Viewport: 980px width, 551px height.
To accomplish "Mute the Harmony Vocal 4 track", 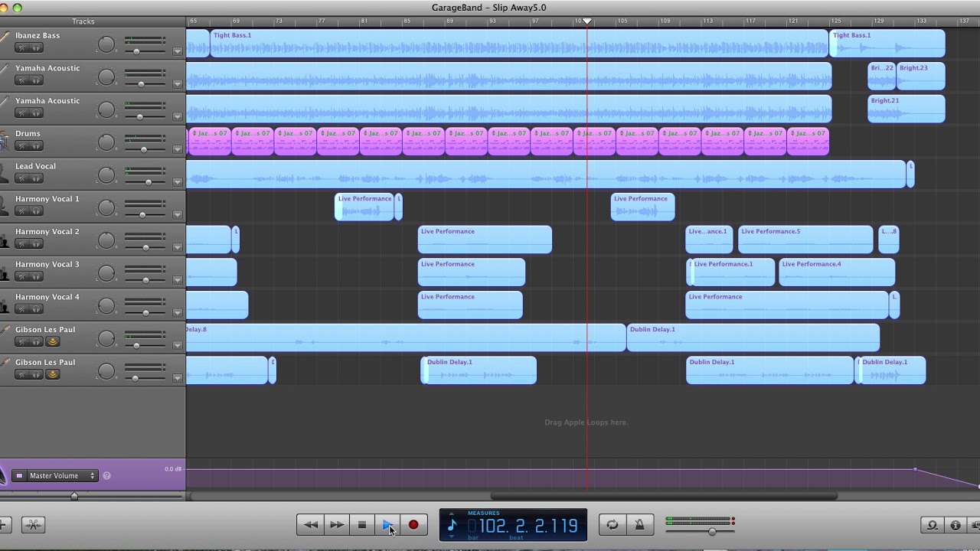I will [x=21, y=309].
